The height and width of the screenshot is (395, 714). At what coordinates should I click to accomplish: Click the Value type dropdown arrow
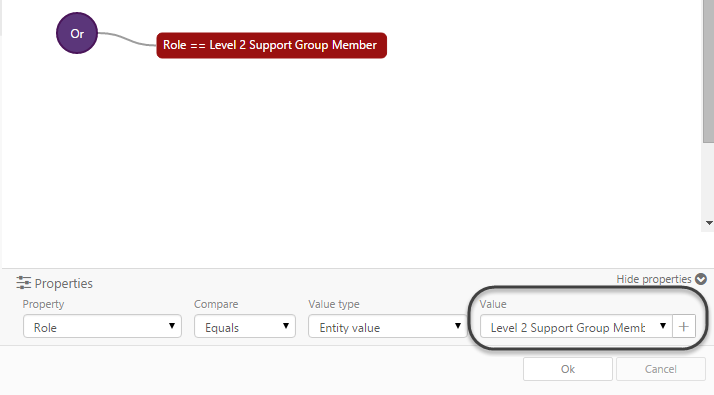pyautogui.click(x=458, y=326)
